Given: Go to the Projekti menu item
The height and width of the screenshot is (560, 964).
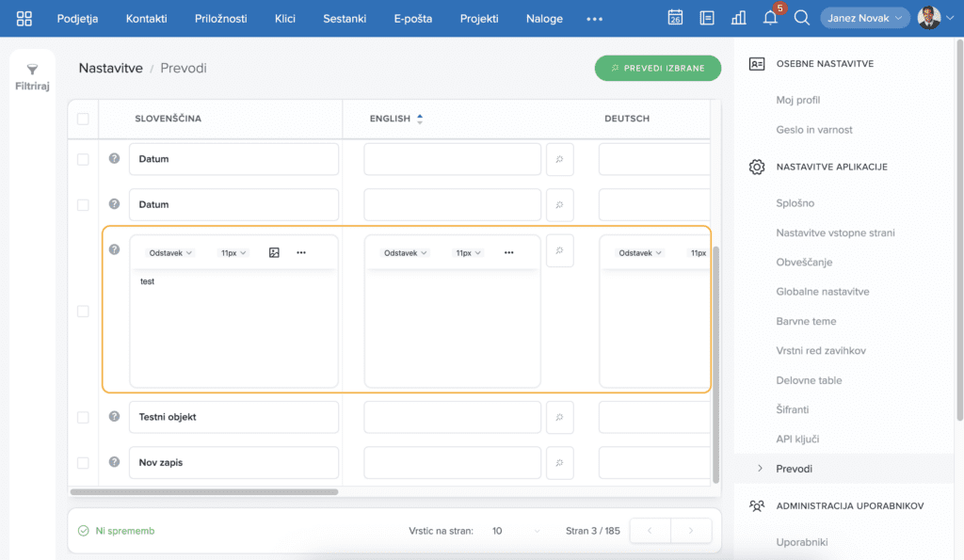Looking at the screenshot, I should point(479,19).
